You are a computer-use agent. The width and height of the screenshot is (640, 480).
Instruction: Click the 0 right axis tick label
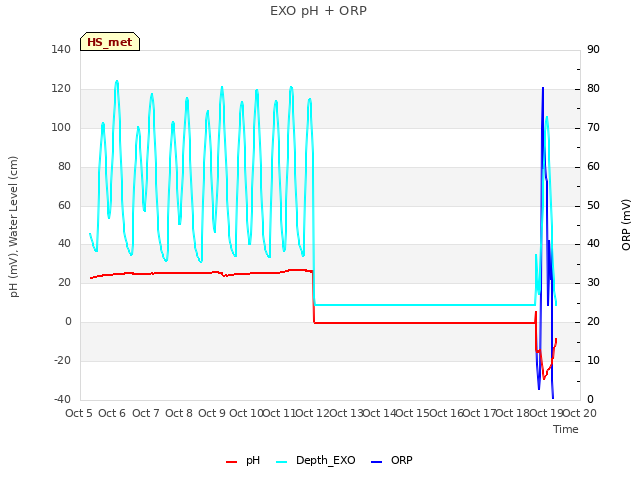(x=590, y=400)
